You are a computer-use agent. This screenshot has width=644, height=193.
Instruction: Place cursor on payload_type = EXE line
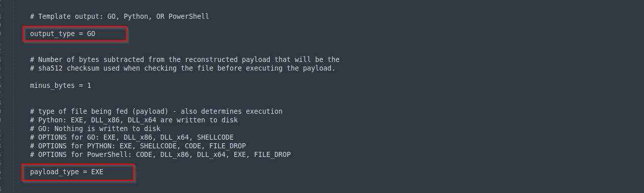pos(67,172)
